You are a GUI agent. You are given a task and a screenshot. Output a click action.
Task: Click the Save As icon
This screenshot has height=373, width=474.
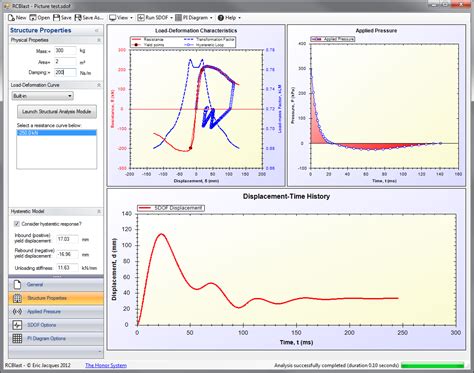pyautogui.click(x=78, y=18)
